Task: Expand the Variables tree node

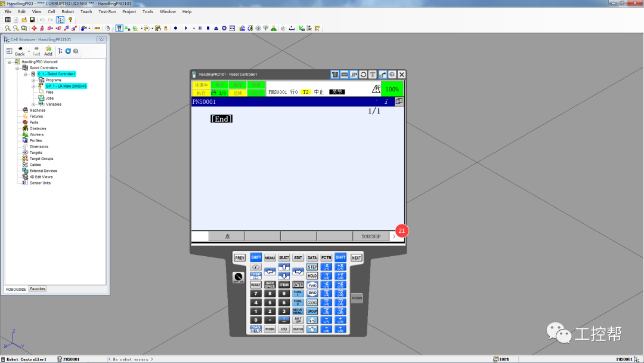Action: coord(33,104)
